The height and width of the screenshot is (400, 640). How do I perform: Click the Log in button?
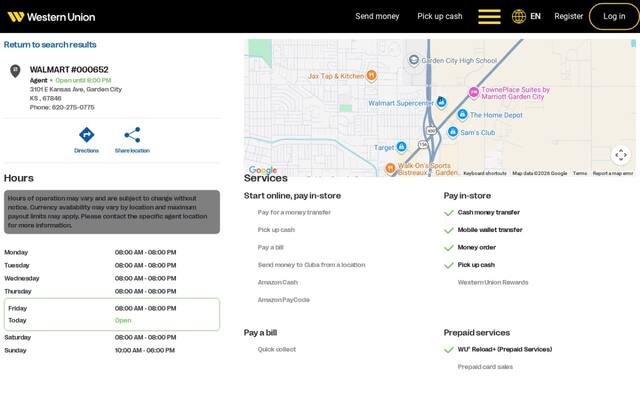point(614,16)
